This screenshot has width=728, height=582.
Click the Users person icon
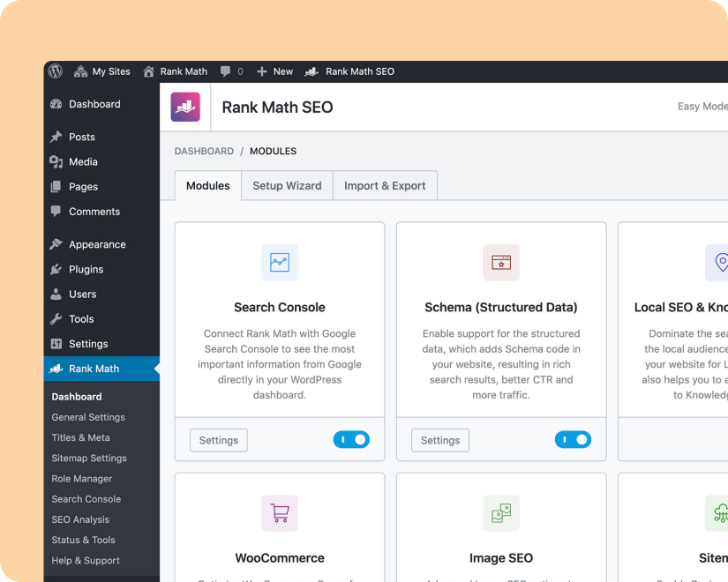56,295
